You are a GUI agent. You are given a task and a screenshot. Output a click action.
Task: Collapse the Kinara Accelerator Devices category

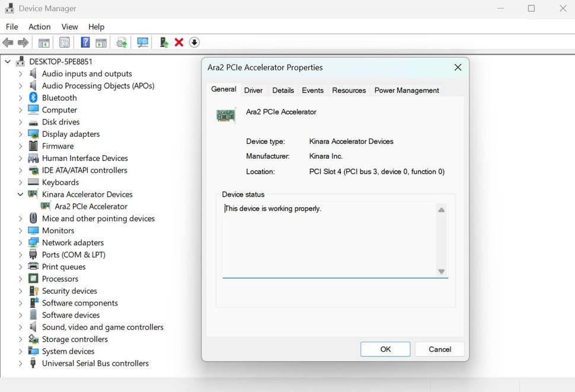pyautogui.click(x=20, y=194)
